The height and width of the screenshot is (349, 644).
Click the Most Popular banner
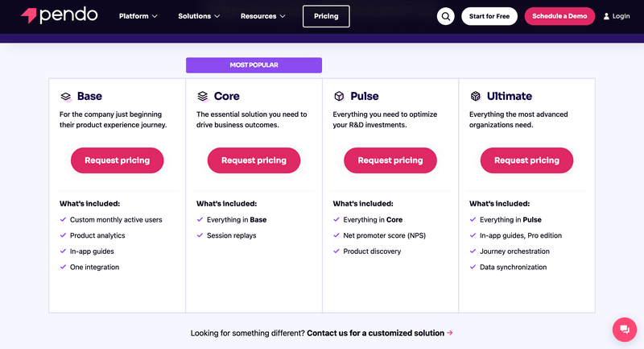(x=254, y=65)
